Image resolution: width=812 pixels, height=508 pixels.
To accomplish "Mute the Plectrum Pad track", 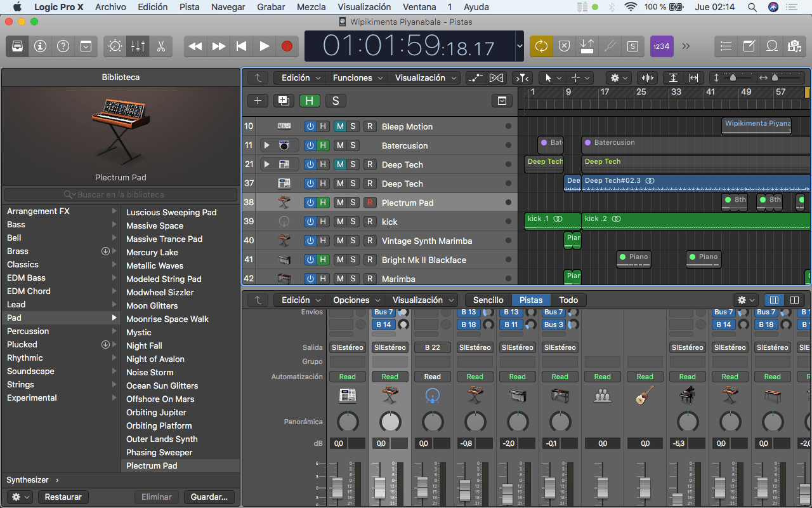I will [x=340, y=203].
